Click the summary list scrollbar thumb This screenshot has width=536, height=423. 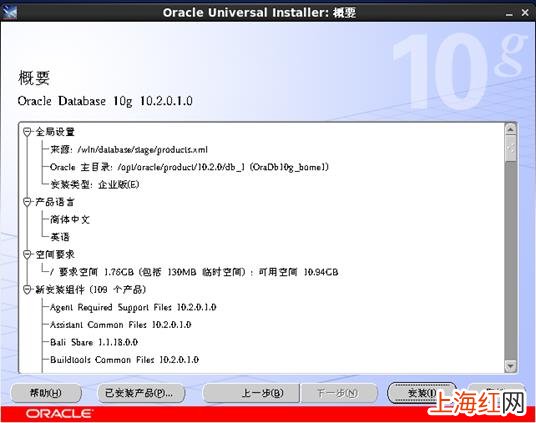click(510, 148)
